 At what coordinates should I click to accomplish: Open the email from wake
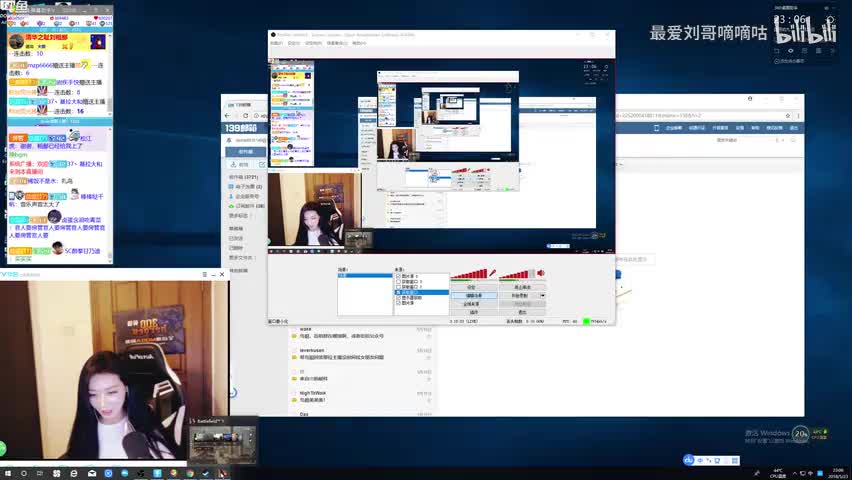click(x=361, y=333)
